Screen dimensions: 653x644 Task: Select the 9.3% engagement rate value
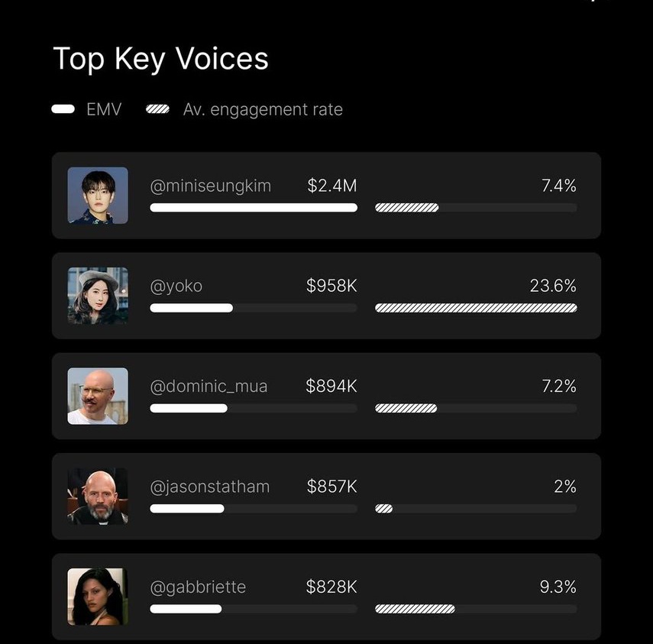558,587
